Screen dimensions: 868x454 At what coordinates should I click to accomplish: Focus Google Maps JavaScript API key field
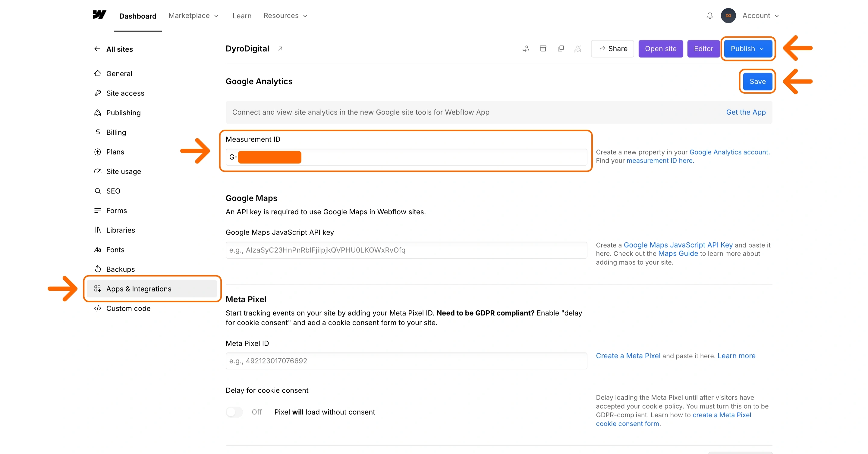click(x=406, y=250)
